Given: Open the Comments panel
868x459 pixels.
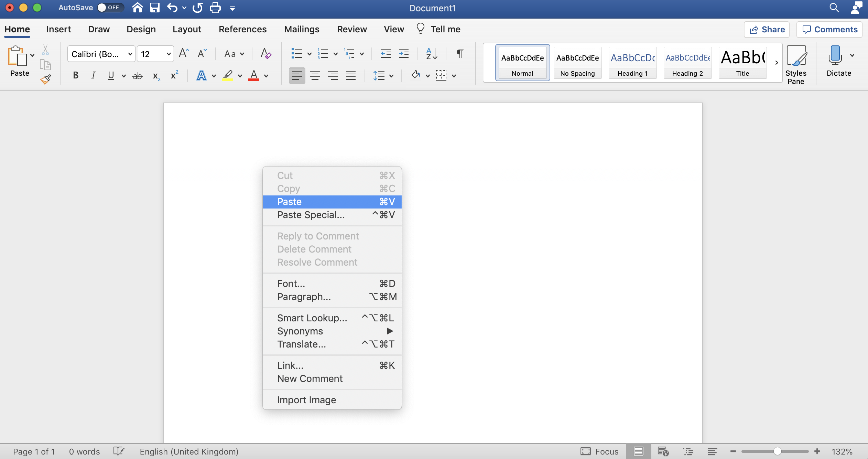Looking at the screenshot, I should pos(829,29).
